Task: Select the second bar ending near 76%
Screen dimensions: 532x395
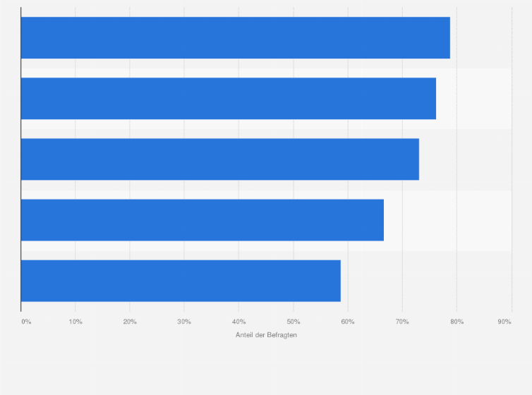Action: [x=229, y=98]
